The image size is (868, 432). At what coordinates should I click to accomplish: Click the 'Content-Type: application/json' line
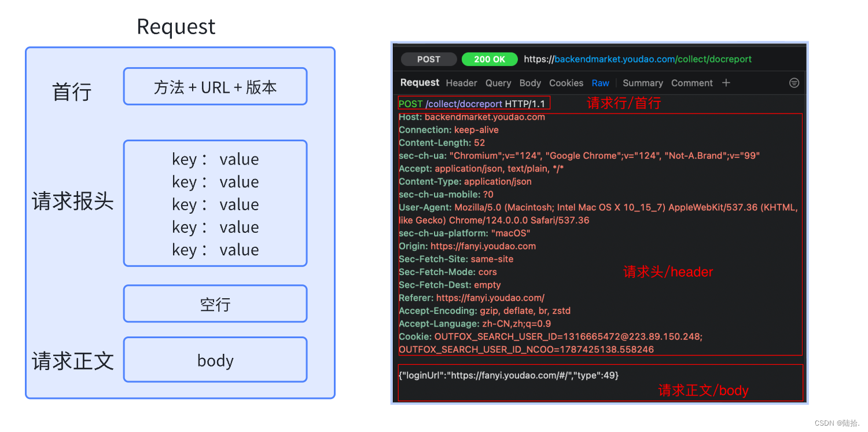(465, 181)
